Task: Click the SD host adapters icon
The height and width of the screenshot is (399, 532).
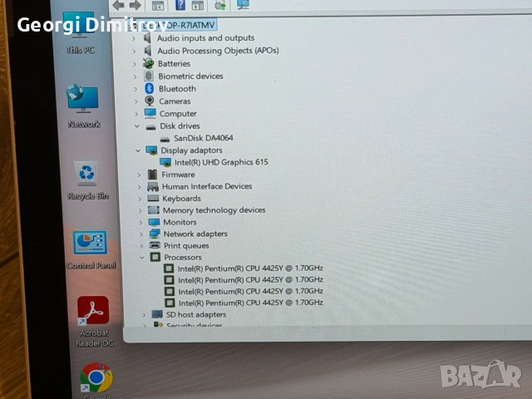Action: [x=157, y=314]
